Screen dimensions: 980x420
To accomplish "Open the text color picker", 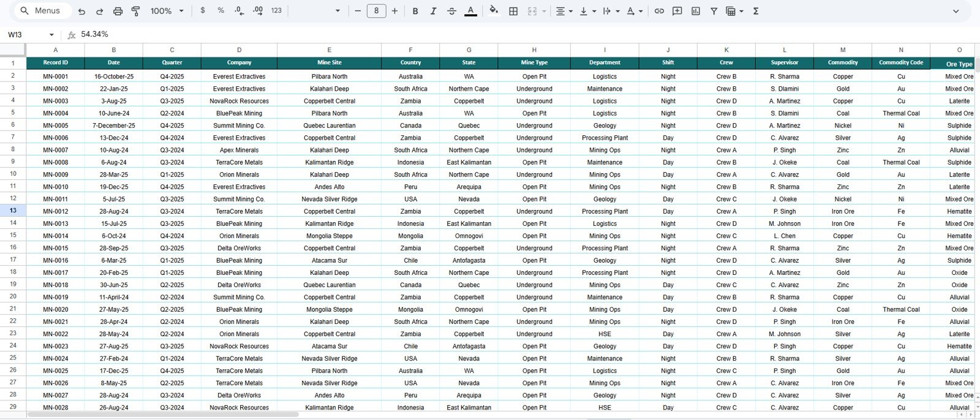I will coord(470,11).
